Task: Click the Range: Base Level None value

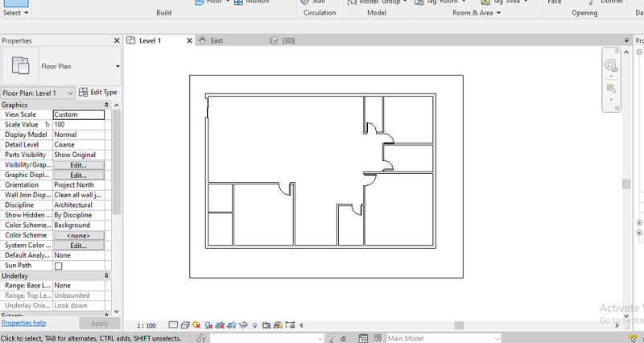Action: click(78, 286)
